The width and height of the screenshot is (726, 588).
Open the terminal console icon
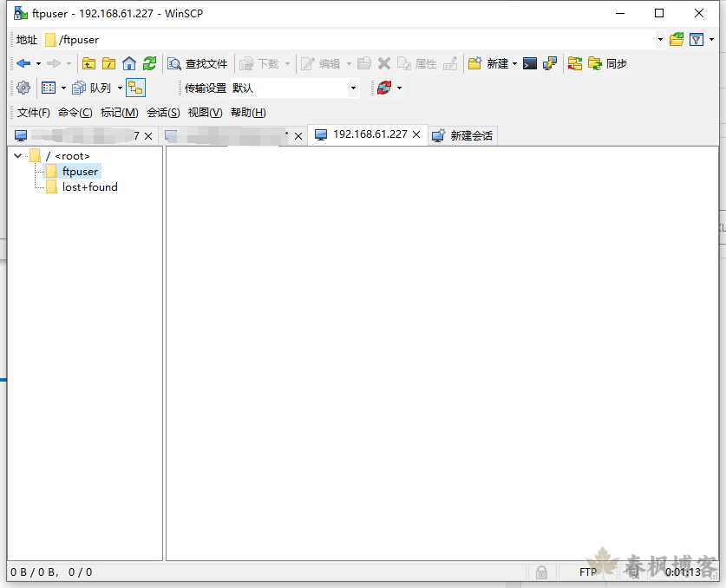tap(530, 63)
